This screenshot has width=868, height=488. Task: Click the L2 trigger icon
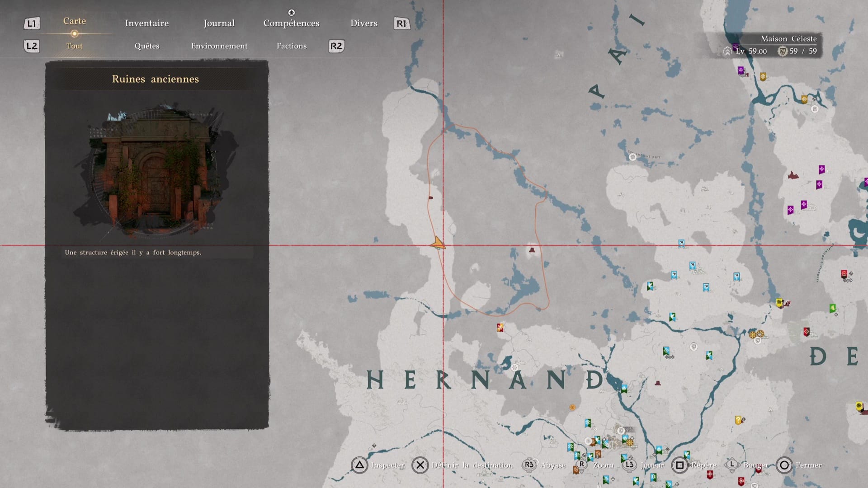tap(32, 46)
